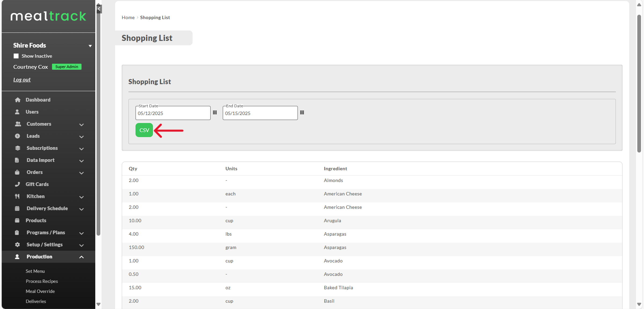Open Process Recipes under Production
The height and width of the screenshot is (309, 644).
(x=42, y=281)
